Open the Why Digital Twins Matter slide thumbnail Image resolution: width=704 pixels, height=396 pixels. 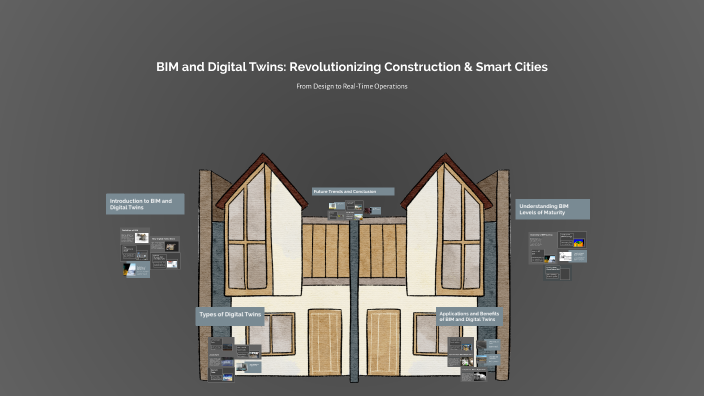point(165,245)
